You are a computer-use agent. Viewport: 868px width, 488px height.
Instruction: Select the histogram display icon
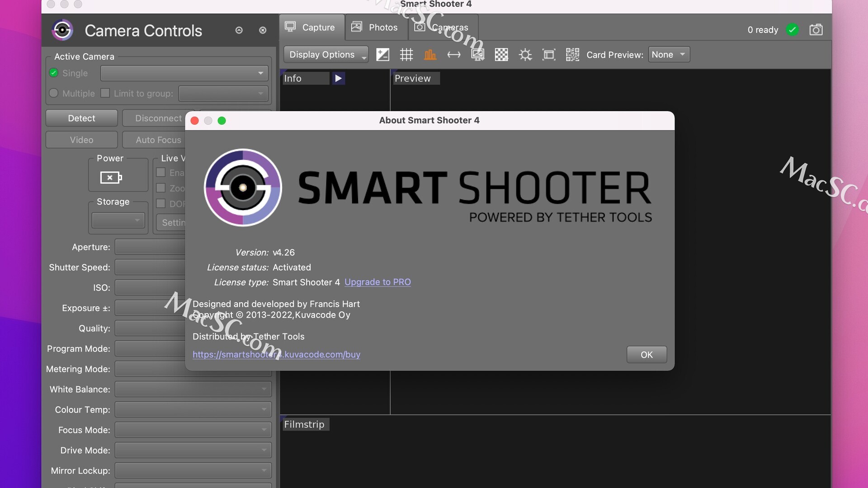(430, 54)
